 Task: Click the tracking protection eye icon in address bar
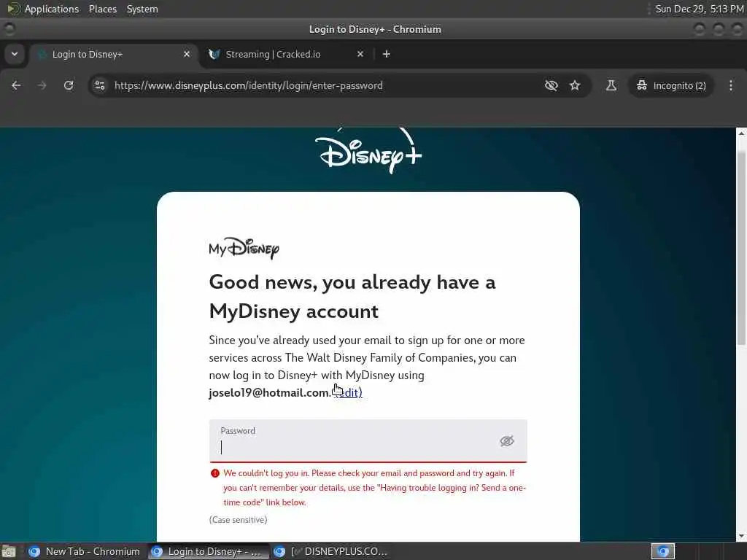pos(551,85)
